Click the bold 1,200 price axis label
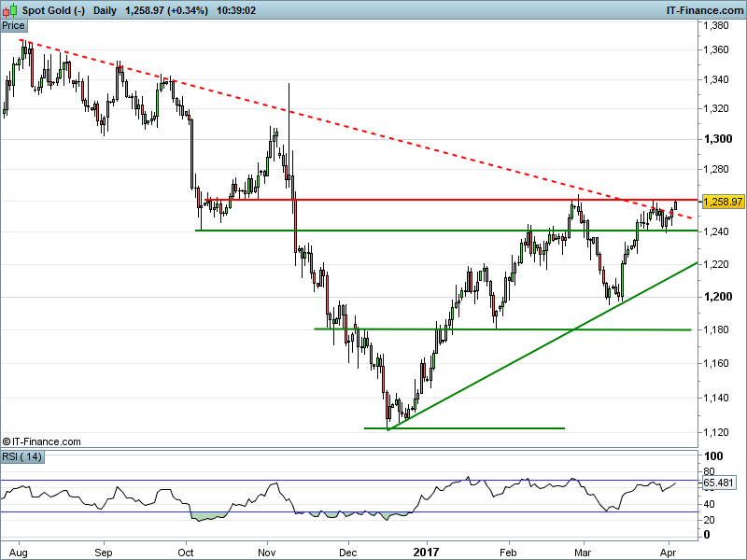Screen dimensions: 747x560 (x=718, y=297)
